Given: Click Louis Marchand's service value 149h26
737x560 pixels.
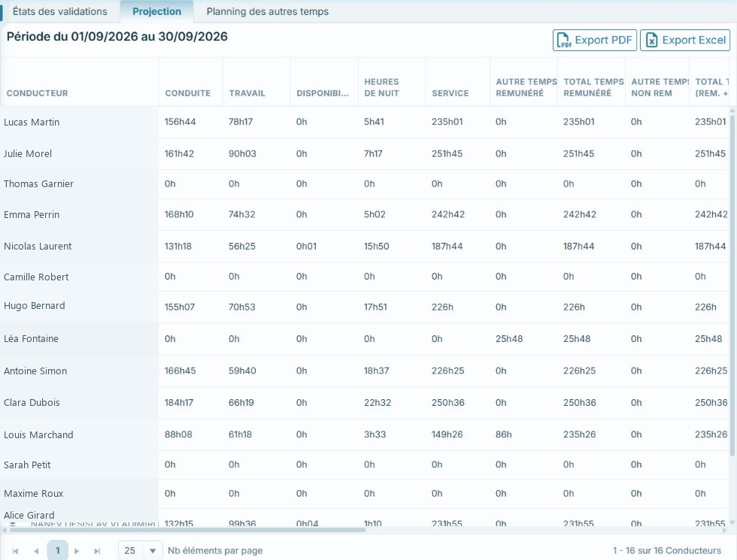Looking at the screenshot, I should tap(447, 434).
